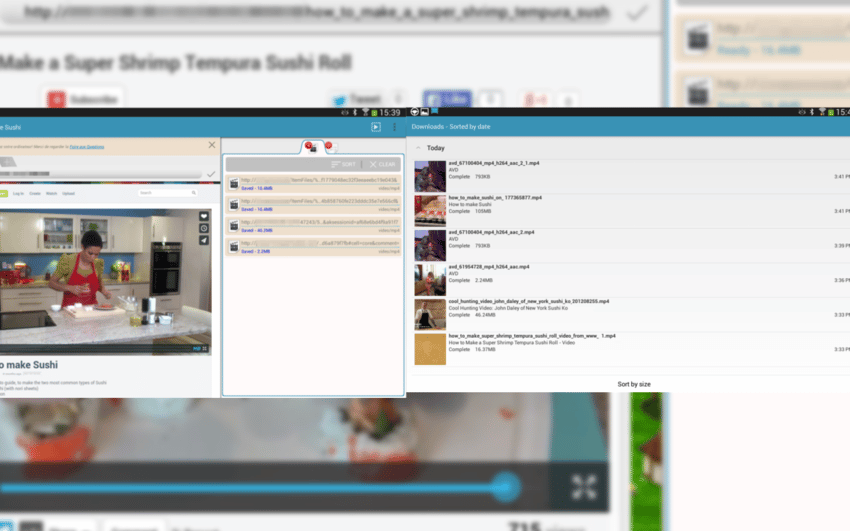850x531 pixels.
Task: Click the blue flag notification icon in the Downloads status bar
Action: click(x=434, y=112)
